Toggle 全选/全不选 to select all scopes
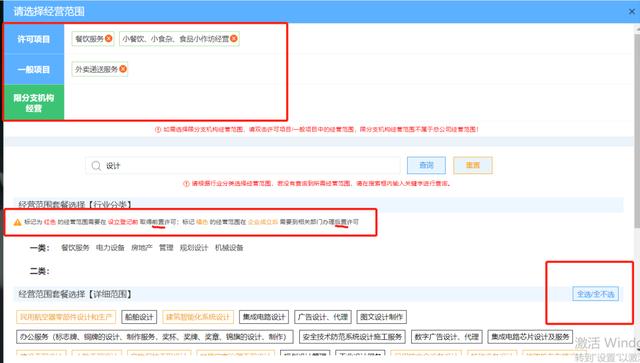The width and height of the screenshot is (640, 363). click(x=596, y=294)
